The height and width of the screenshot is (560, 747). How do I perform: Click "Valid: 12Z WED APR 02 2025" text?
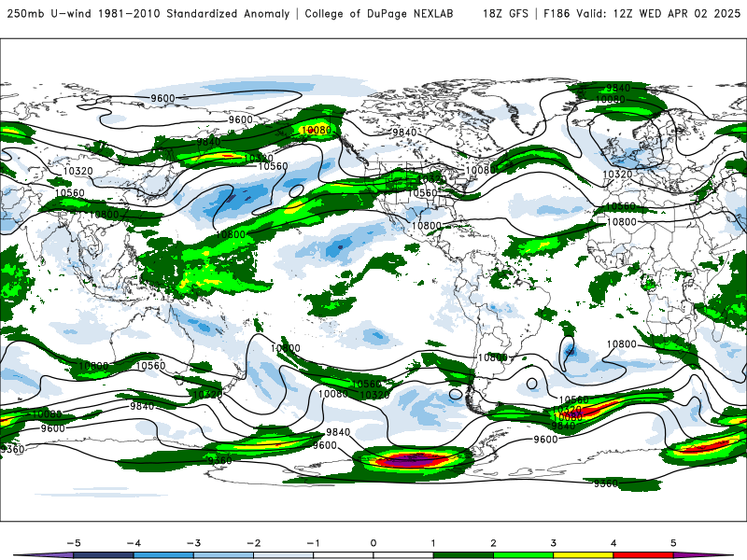tap(658, 13)
